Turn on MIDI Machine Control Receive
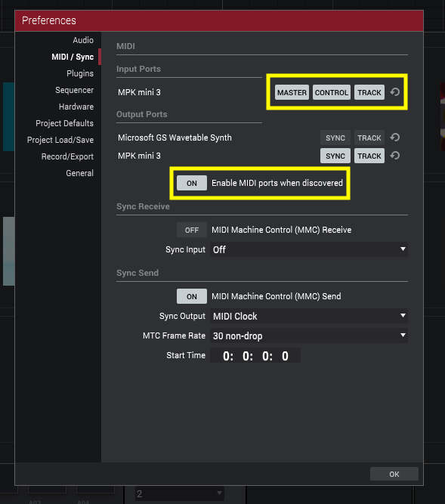Screen dimensions: 445x504 (192, 230)
